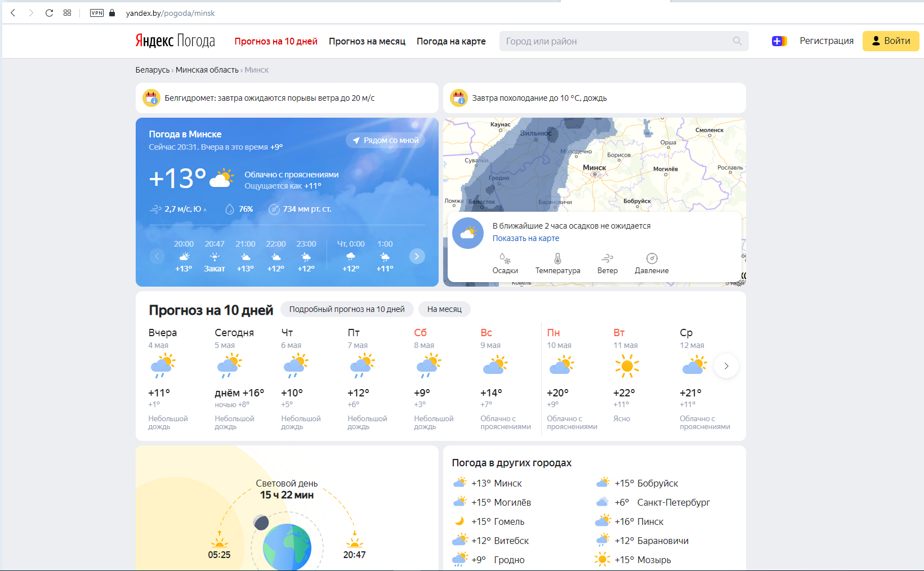
Task: Go back using the browser back arrow
Action: pos(13,13)
